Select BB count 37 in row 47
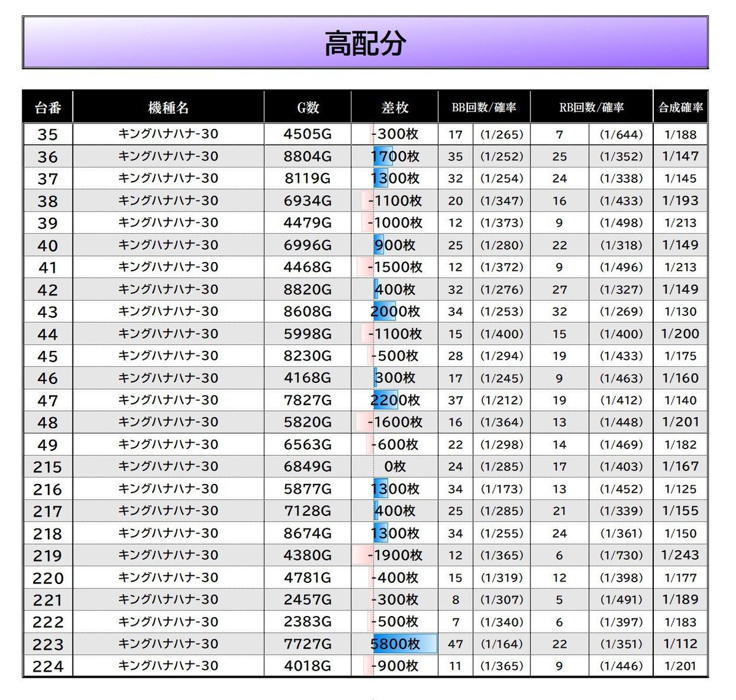Viewport: 736px width, 700px height. pos(456,400)
